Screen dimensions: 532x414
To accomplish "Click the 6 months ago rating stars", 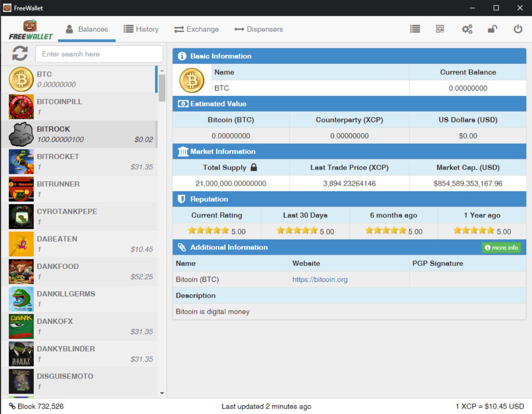I will (385, 230).
